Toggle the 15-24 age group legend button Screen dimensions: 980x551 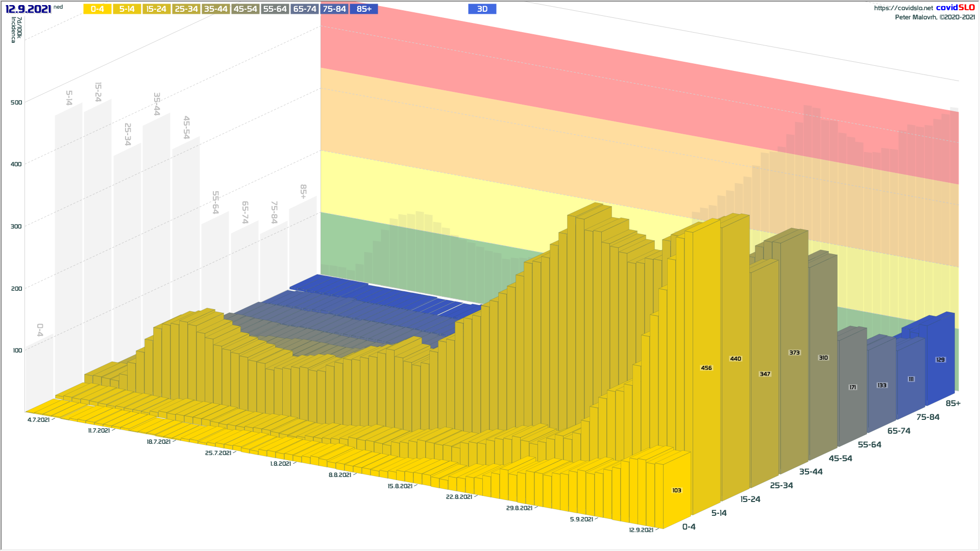[x=156, y=9]
